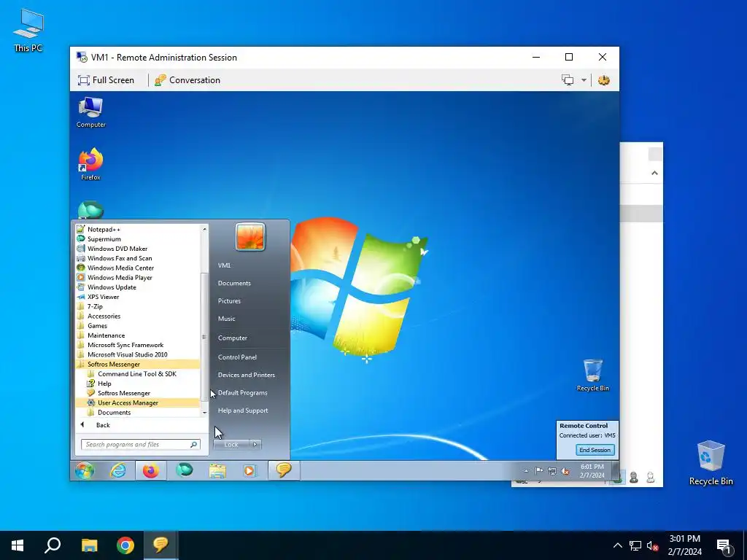Open Pictures from the Start menu
The height and width of the screenshot is (560, 747).
[x=229, y=301]
